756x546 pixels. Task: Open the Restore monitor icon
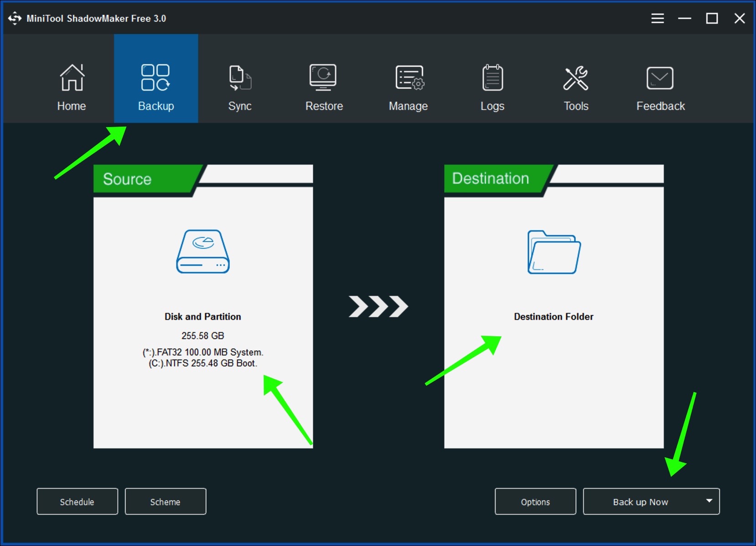323,77
